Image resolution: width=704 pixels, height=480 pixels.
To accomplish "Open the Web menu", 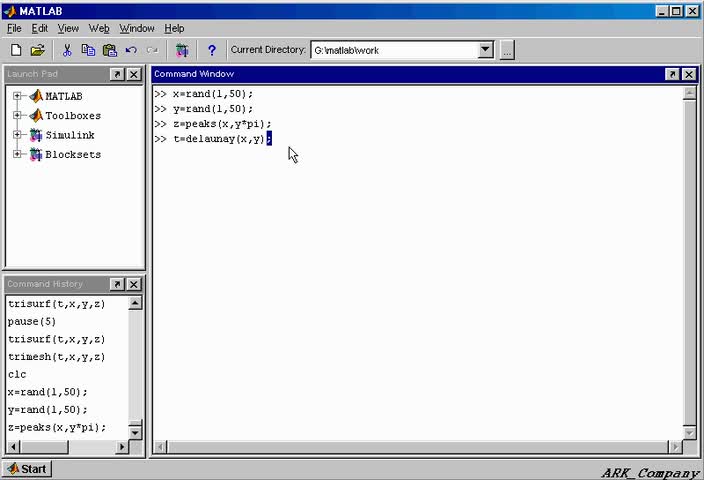I will pyautogui.click(x=99, y=28).
